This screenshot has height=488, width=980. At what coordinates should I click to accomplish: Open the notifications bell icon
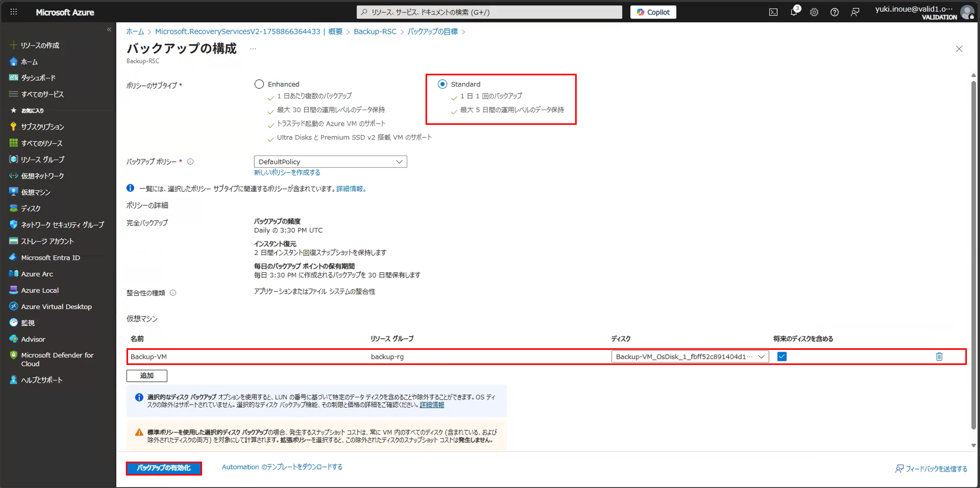point(794,12)
